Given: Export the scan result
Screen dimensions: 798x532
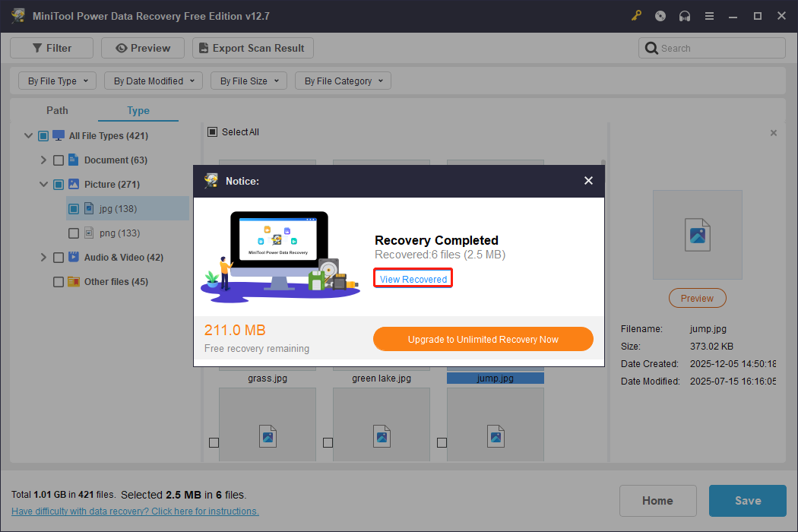Looking at the screenshot, I should [252, 48].
